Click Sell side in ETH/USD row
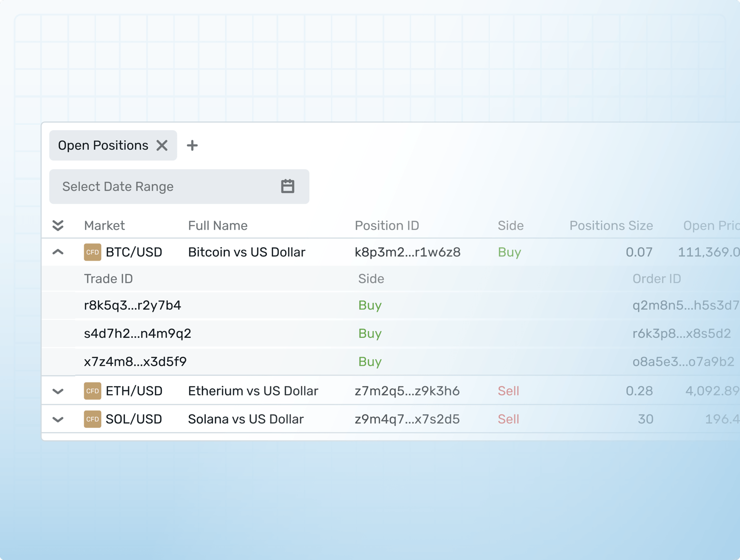 tap(508, 391)
